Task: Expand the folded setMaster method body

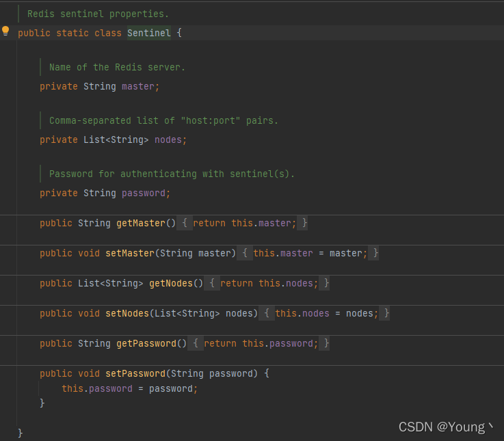Action: (245, 253)
